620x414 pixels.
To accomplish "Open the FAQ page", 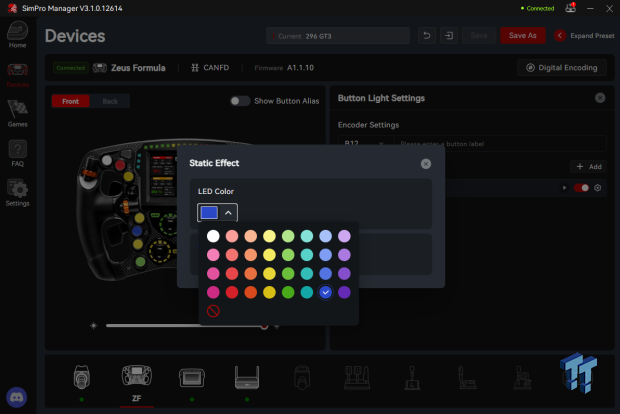I will tap(17, 153).
